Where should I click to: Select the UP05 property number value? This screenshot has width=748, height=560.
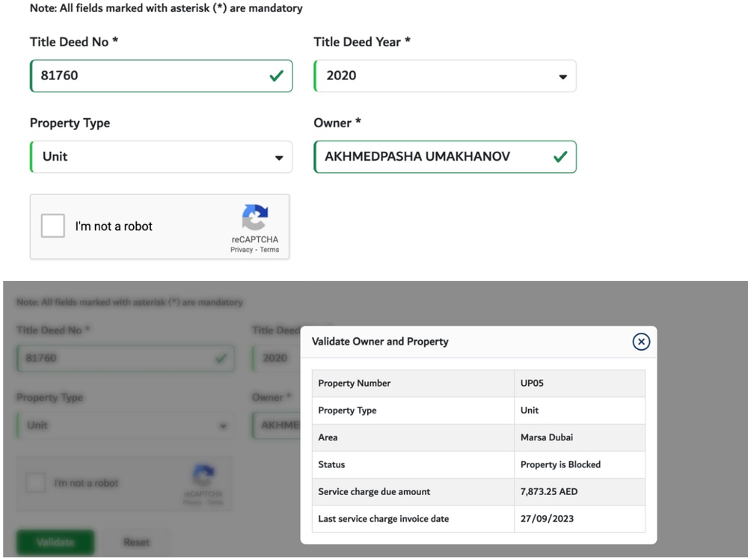click(532, 384)
